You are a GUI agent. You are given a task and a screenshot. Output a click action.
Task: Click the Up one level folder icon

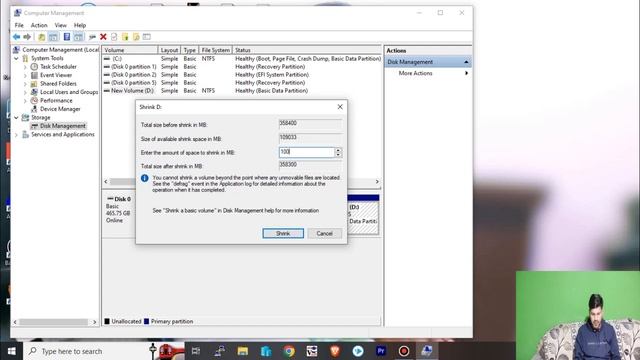(42, 37)
